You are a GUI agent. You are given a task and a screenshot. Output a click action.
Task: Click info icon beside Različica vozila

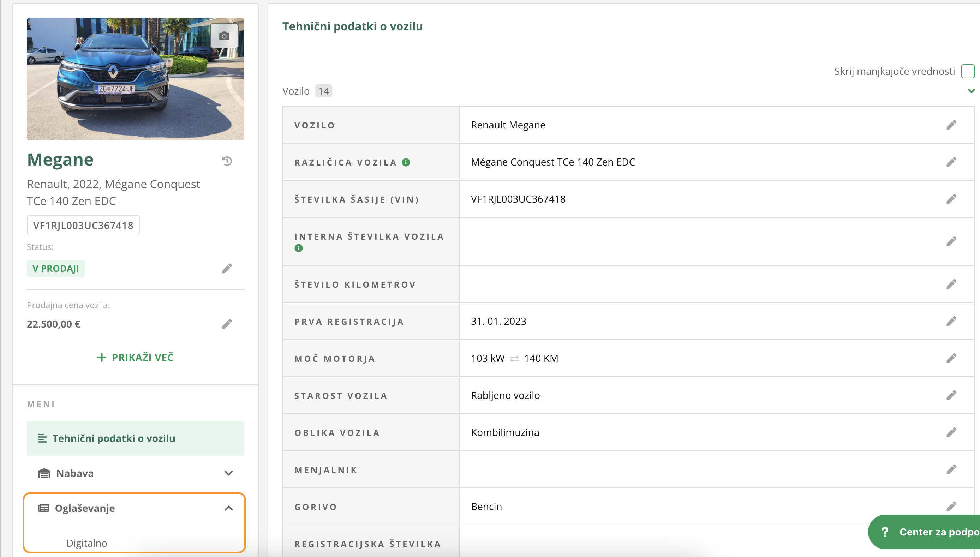[406, 162]
